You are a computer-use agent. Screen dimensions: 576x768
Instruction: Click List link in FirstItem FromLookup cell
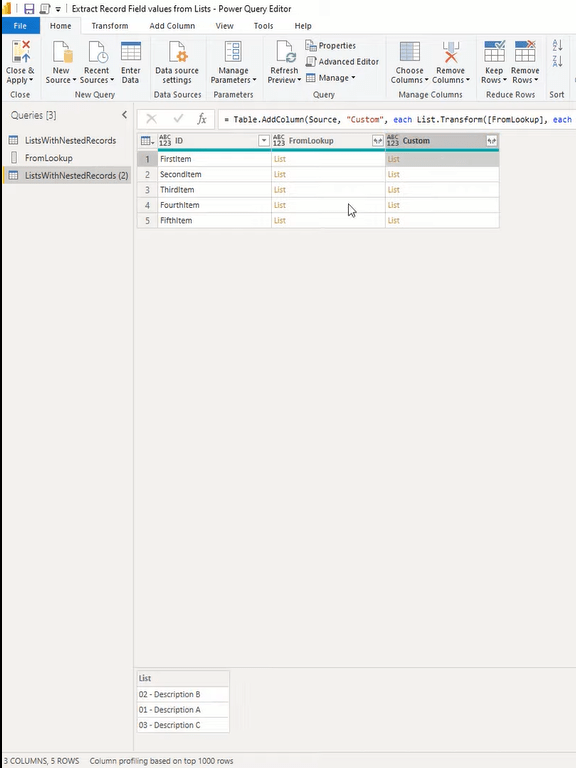point(280,159)
